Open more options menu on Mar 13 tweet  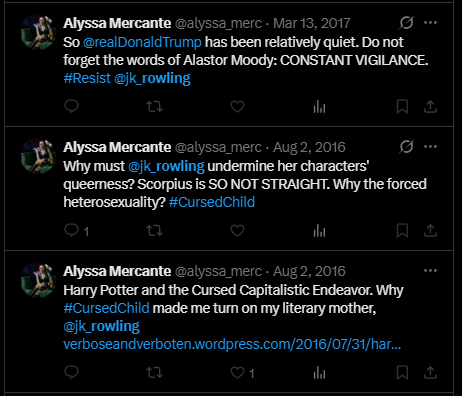coord(430,23)
